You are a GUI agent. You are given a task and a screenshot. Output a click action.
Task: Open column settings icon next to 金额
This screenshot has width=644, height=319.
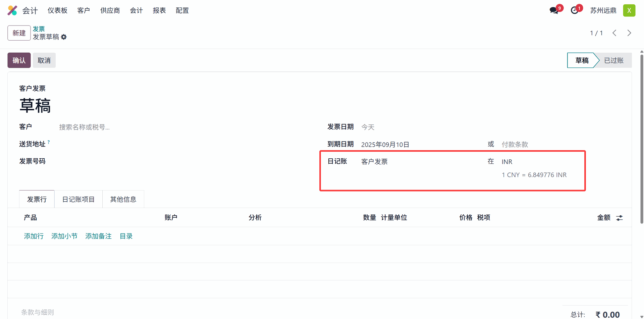[620, 218]
